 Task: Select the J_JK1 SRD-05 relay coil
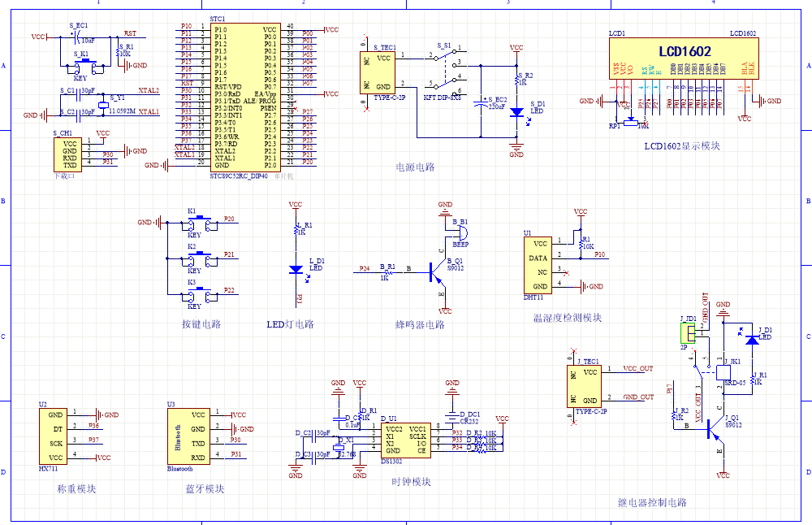pyautogui.click(x=723, y=373)
